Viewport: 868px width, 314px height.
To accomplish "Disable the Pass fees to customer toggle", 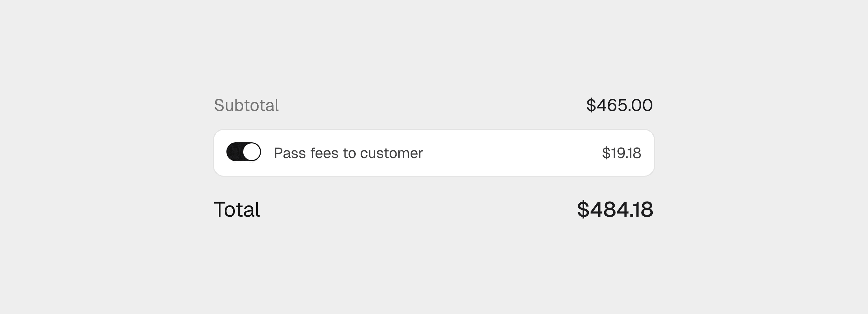I will point(243,152).
